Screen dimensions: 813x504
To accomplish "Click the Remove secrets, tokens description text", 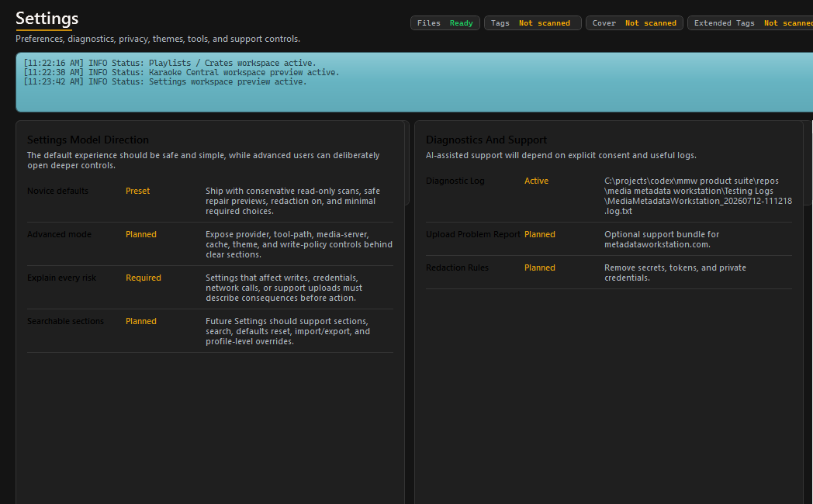I will click(675, 273).
